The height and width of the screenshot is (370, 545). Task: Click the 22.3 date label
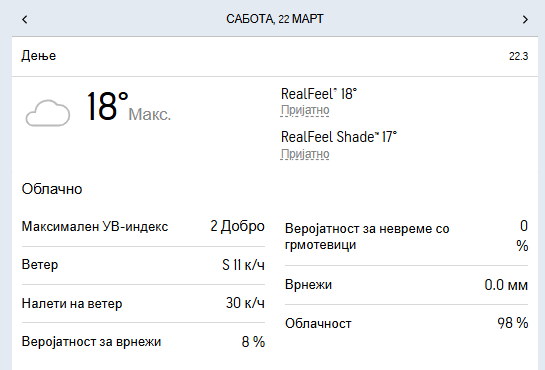click(518, 56)
